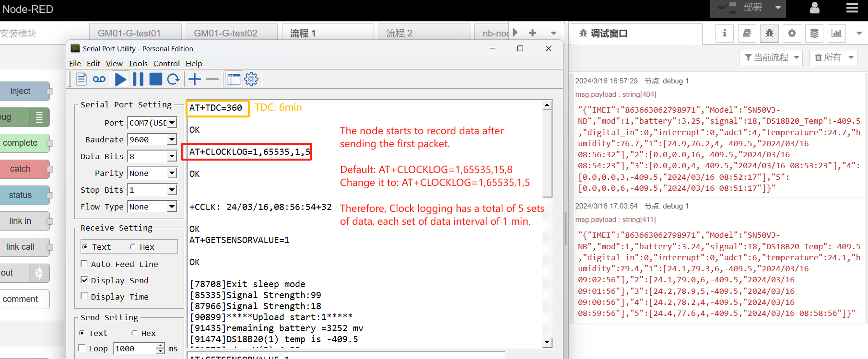Click the 部署 deploy button
Viewport: 868px width, 359px height.
point(741,8)
